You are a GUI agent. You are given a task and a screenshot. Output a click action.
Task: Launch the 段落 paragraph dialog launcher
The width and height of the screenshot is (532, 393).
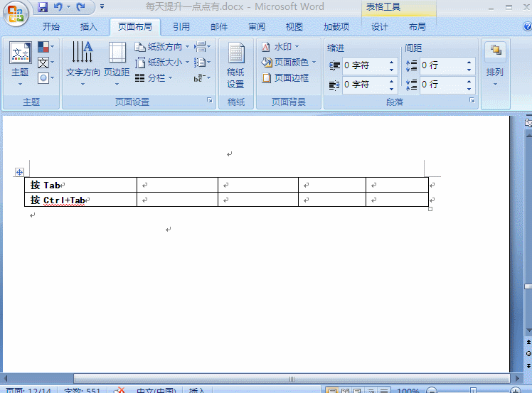(x=472, y=100)
